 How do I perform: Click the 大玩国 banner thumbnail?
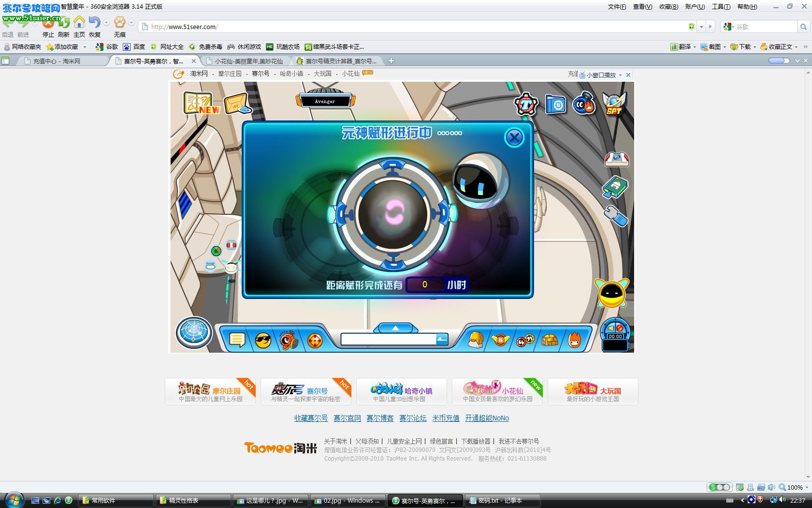coord(593,391)
